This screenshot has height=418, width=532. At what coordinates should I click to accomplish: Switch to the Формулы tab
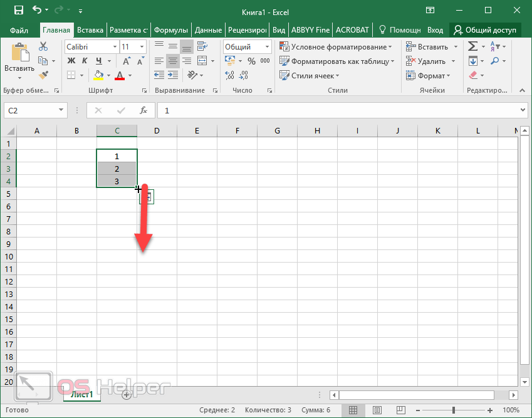pos(170,30)
